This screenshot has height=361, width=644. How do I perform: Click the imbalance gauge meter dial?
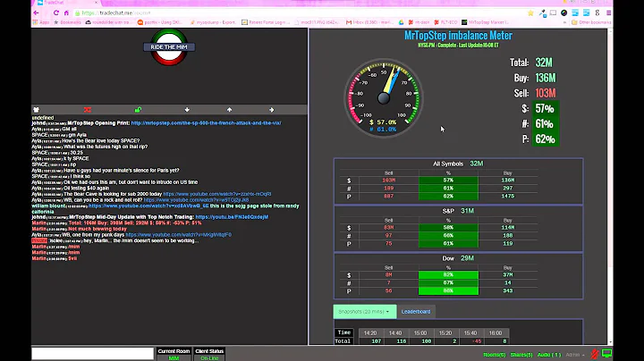pyautogui.click(x=384, y=97)
